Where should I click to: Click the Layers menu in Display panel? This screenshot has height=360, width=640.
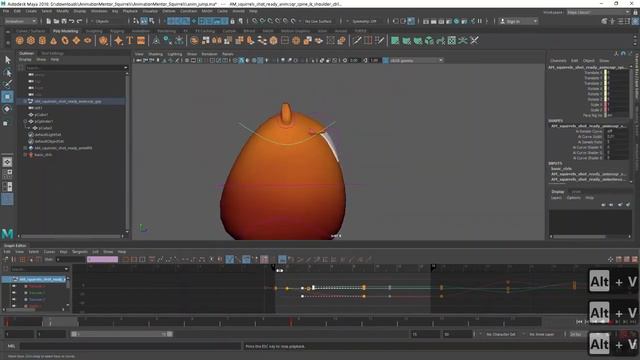(556, 198)
